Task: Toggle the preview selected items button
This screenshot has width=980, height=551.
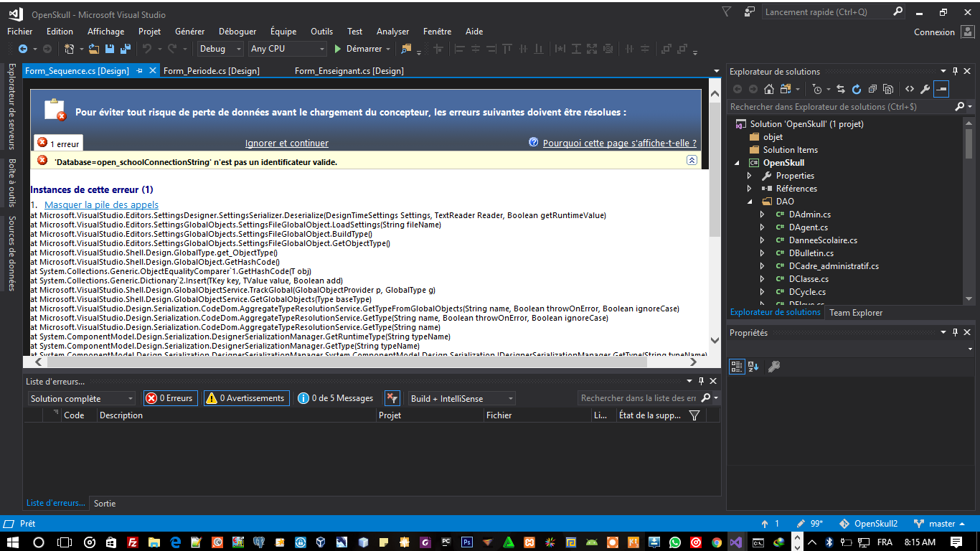Action: (941, 89)
